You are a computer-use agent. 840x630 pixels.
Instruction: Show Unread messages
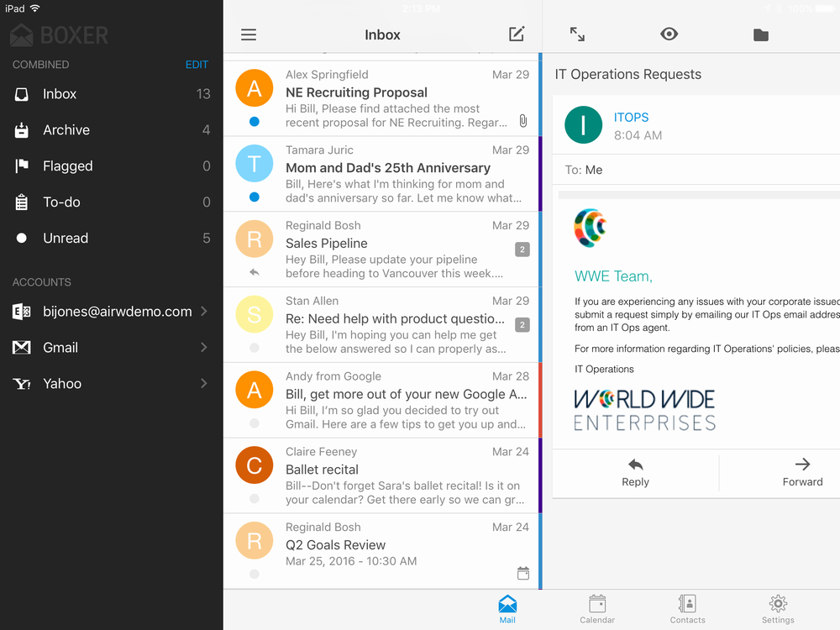[112, 238]
